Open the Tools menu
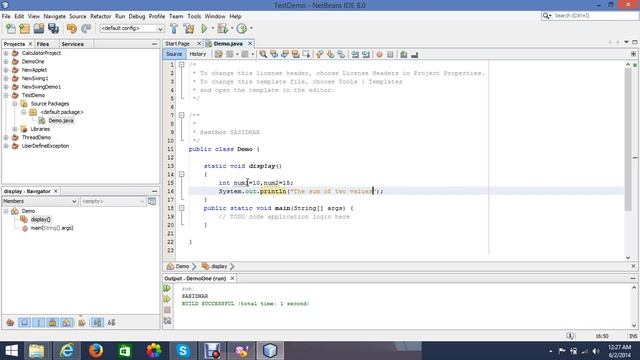The image size is (640, 360). click(194, 16)
